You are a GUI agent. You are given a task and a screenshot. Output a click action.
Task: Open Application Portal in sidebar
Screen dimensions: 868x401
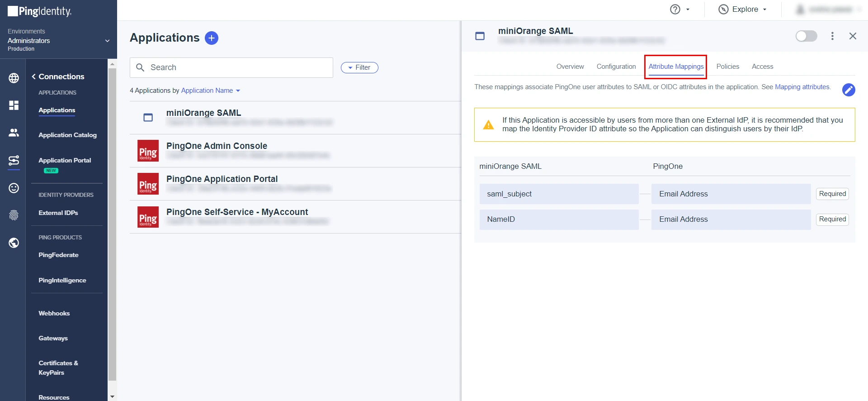click(x=65, y=161)
